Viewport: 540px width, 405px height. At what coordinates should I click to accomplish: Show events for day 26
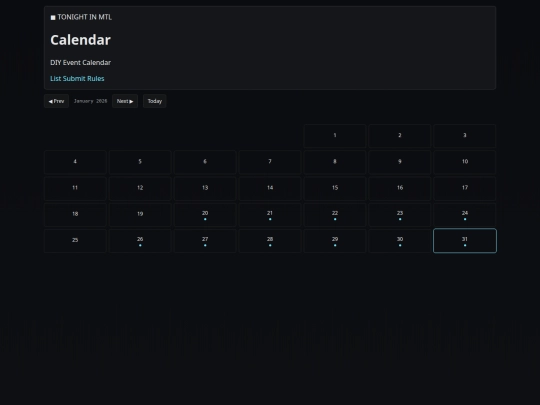140,240
